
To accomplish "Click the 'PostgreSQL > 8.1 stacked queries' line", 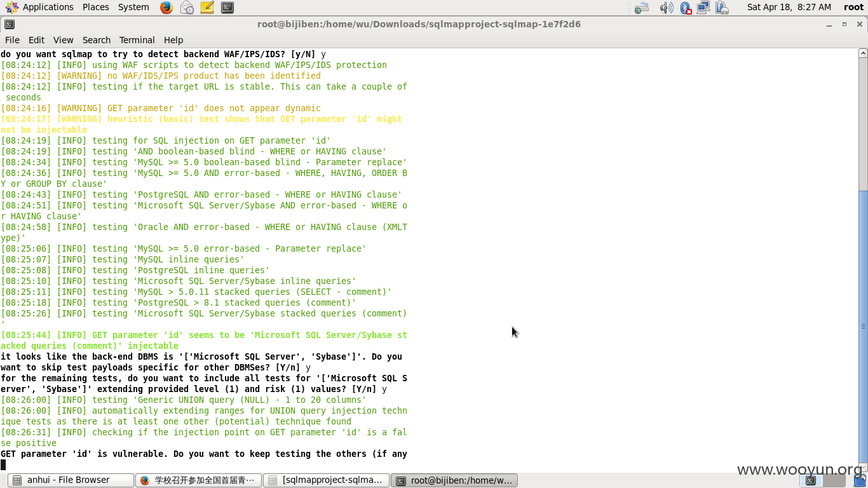I will pyautogui.click(x=178, y=302).
